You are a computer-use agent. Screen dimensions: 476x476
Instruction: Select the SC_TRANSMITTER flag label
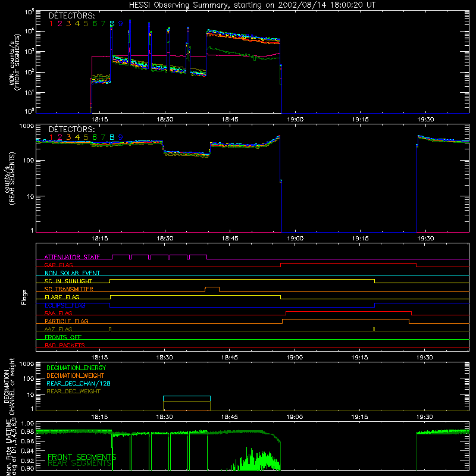[68, 289]
